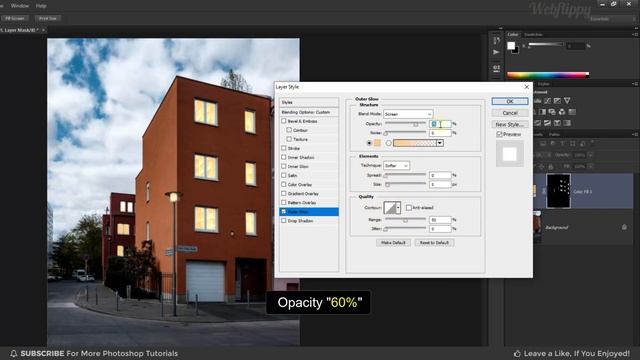
Task: Toggle the Preview checkbox
Action: coord(499,134)
